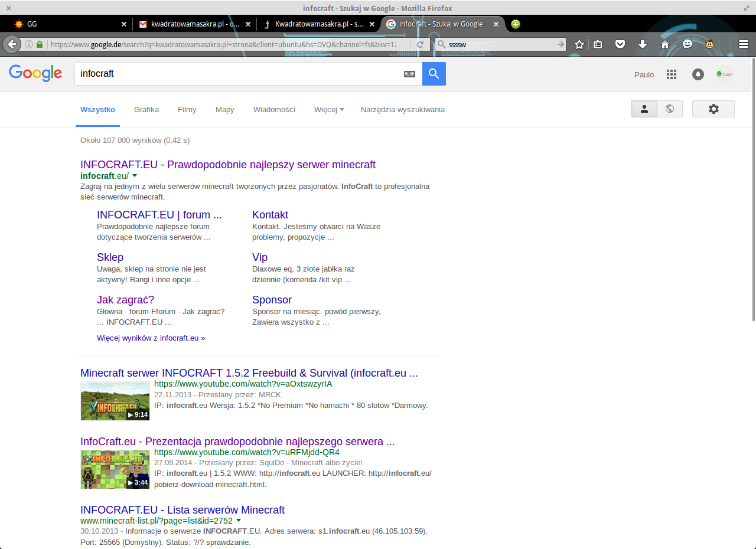The width and height of the screenshot is (756, 549).
Task: Expand the arrow next to infocraft.eu/ URL
Action: pyautogui.click(x=135, y=176)
